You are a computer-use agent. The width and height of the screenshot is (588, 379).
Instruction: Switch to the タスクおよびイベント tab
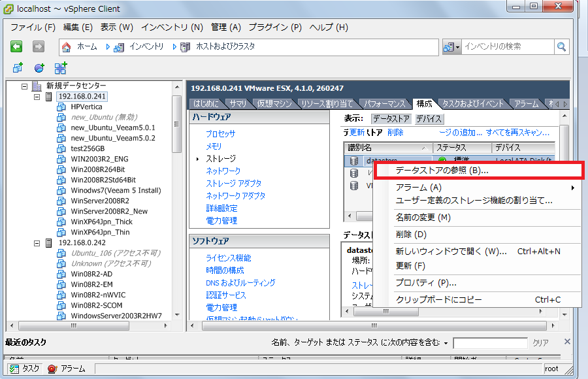[473, 104]
